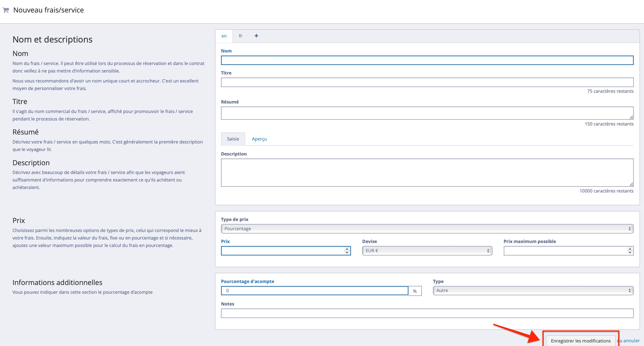Click the 'Devise' label

[x=369, y=241]
